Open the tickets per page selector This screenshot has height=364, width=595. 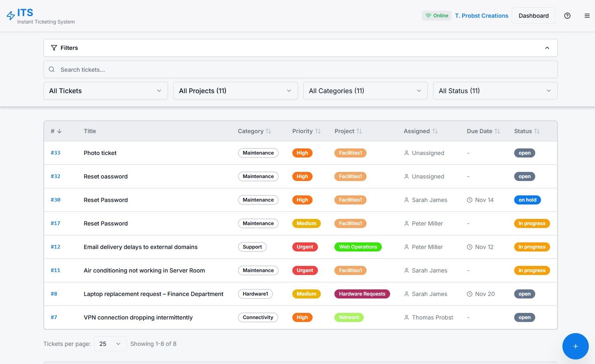110,343
